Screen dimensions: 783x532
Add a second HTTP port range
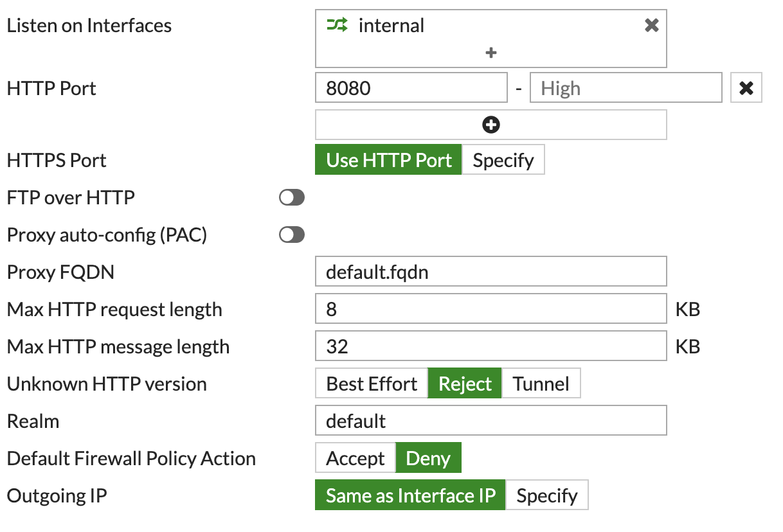click(491, 124)
